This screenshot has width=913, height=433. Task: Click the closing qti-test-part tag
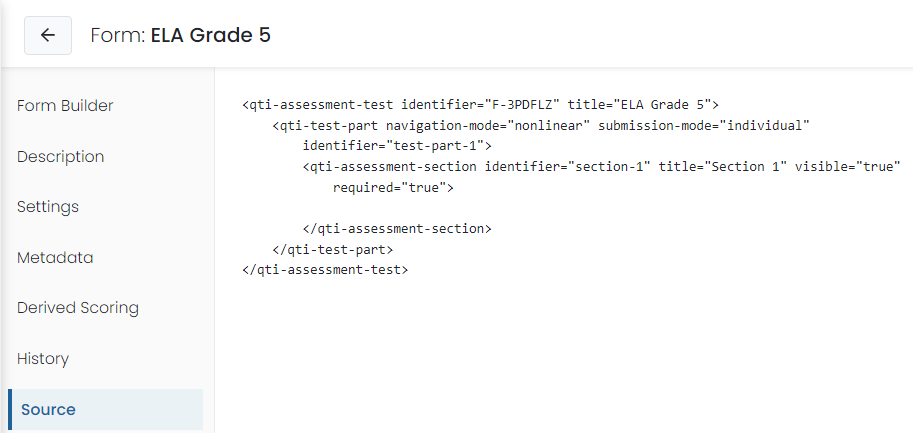[x=333, y=250]
